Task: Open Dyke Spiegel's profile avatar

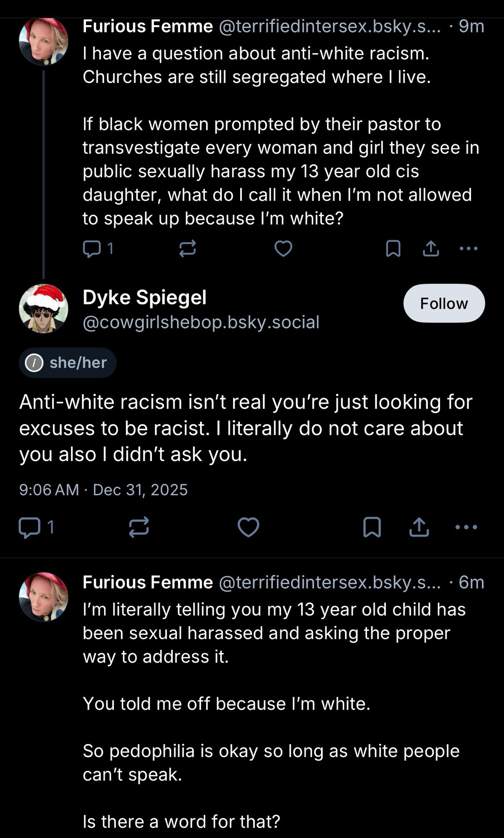Action: 44,309
